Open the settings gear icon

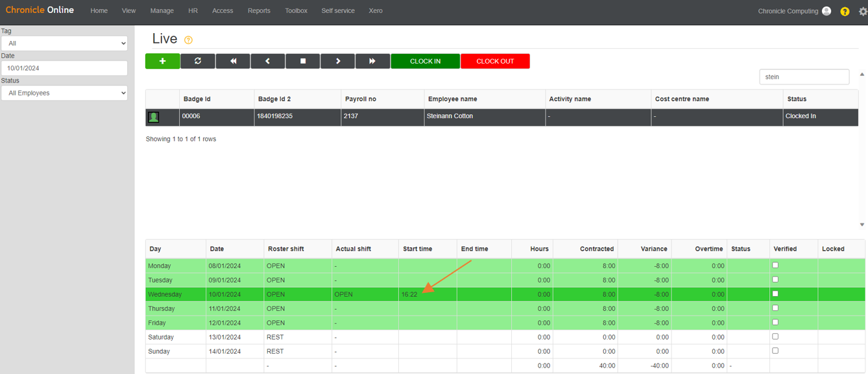click(x=863, y=10)
